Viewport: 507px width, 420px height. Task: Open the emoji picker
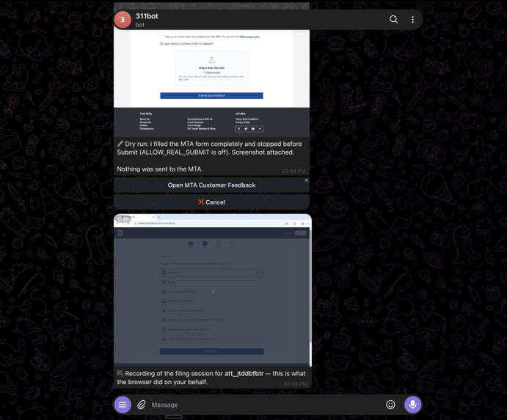(x=390, y=405)
